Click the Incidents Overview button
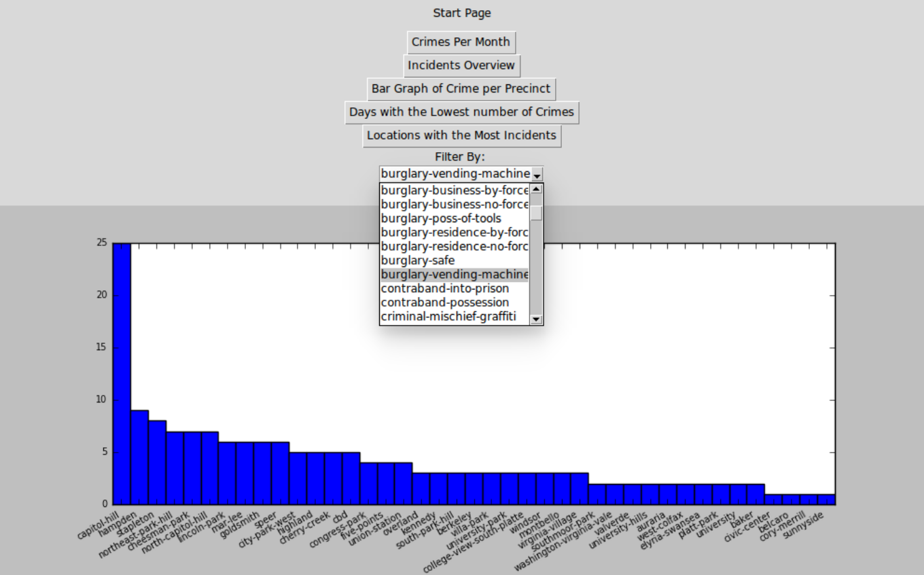 pyautogui.click(x=461, y=65)
